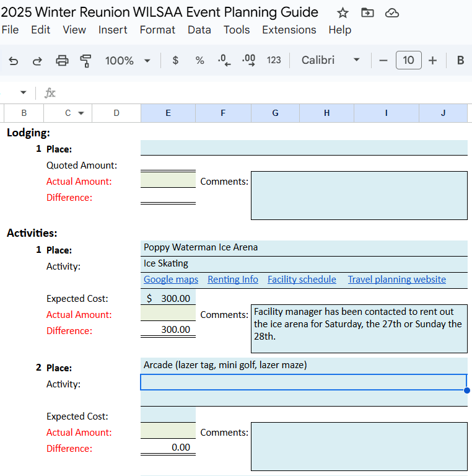Image resolution: width=472 pixels, height=476 pixels.
Task: Click the font size input field
Action: 408,60
